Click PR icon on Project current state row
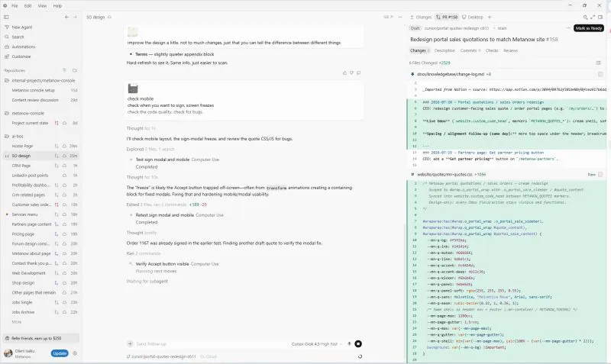The image size is (611, 364). point(57,123)
